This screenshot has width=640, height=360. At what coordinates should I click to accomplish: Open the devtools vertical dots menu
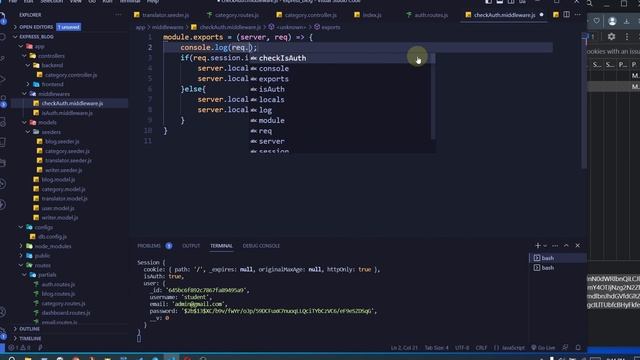pos(627,37)
